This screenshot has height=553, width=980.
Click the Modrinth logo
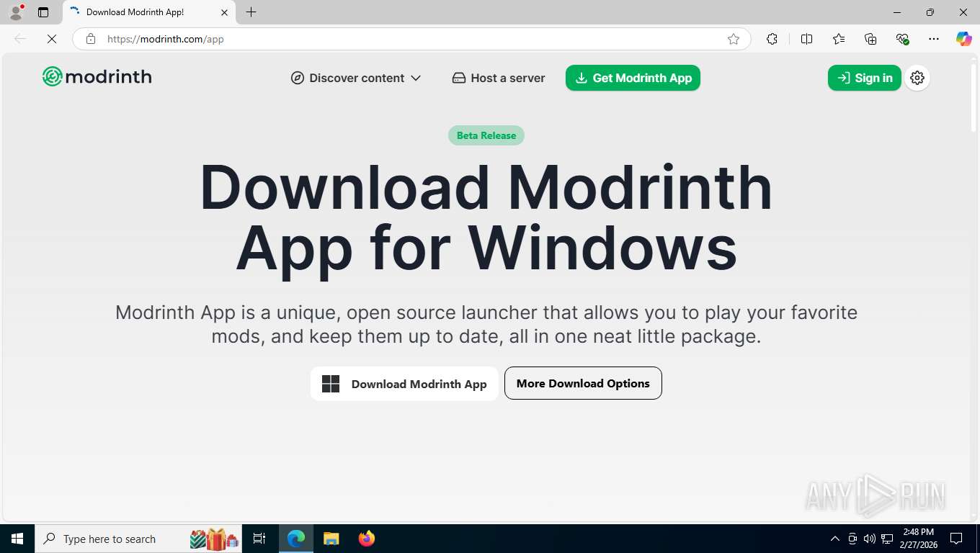pos(97,76)
